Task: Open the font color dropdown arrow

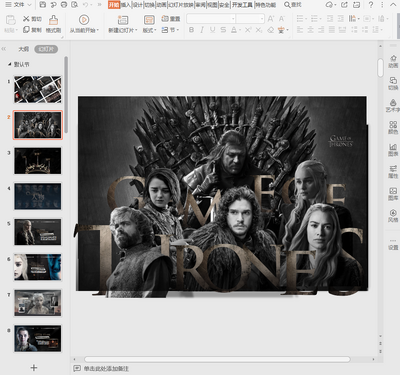Action: pos(240,30)
